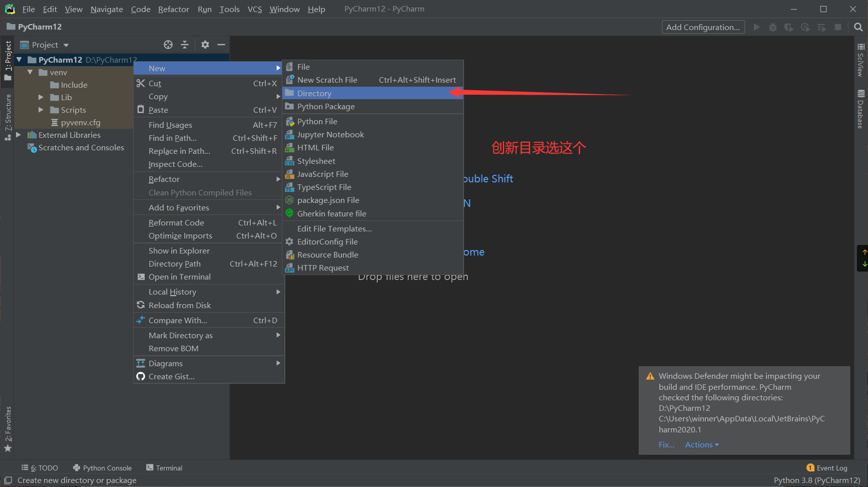Click the Add Configuration button
Image resolution: width=868 pixels, height=487 pixels.
(703, 27)
